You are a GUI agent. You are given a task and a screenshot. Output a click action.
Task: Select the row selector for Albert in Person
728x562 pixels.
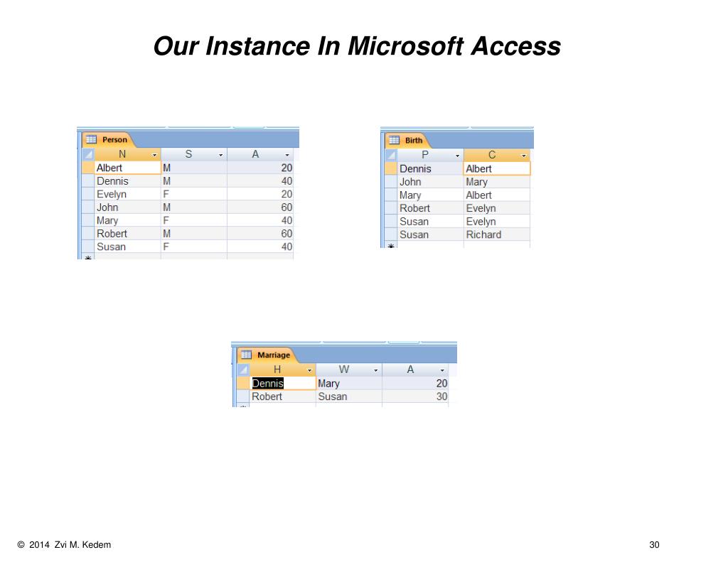coord(88,168)
